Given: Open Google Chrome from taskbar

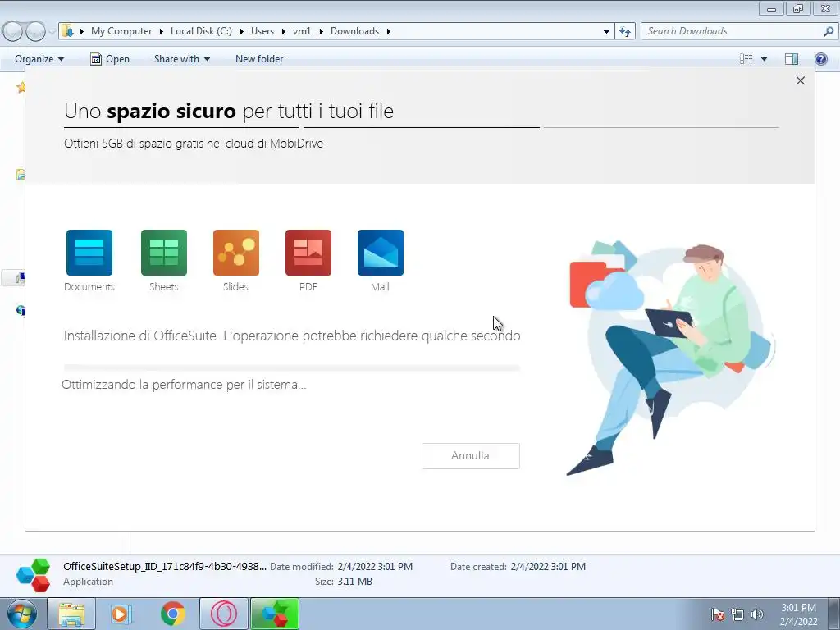Looking at the screenshot, I should (x=172, y=614).
